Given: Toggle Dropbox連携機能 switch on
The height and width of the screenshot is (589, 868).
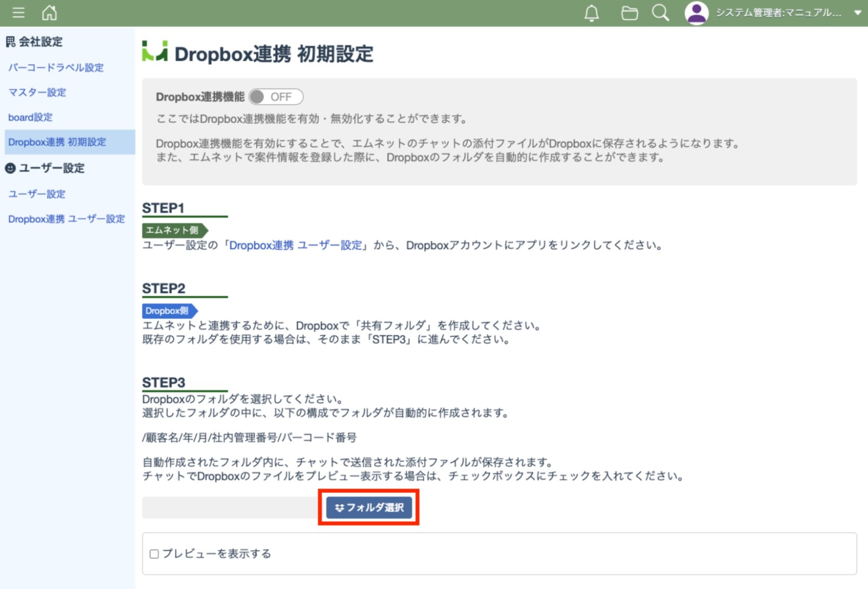Looking at the screenshot, I should [x=276, y=97].
